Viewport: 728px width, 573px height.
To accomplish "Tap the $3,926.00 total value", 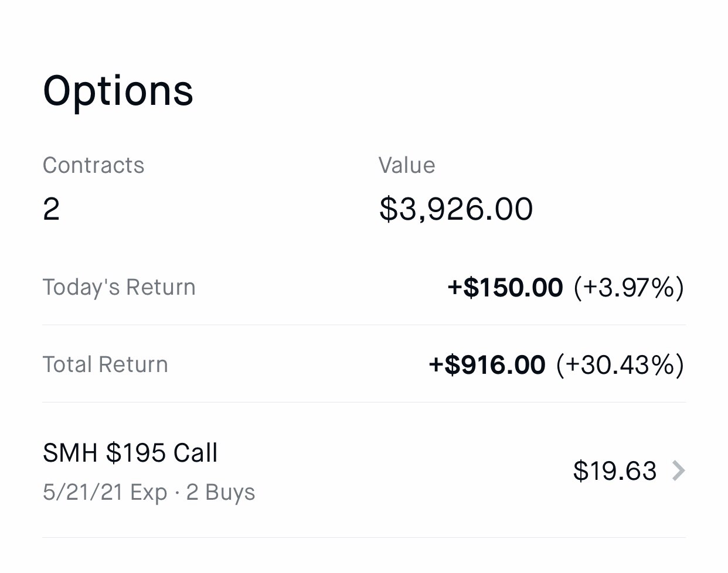I will (x=456, y=209).
